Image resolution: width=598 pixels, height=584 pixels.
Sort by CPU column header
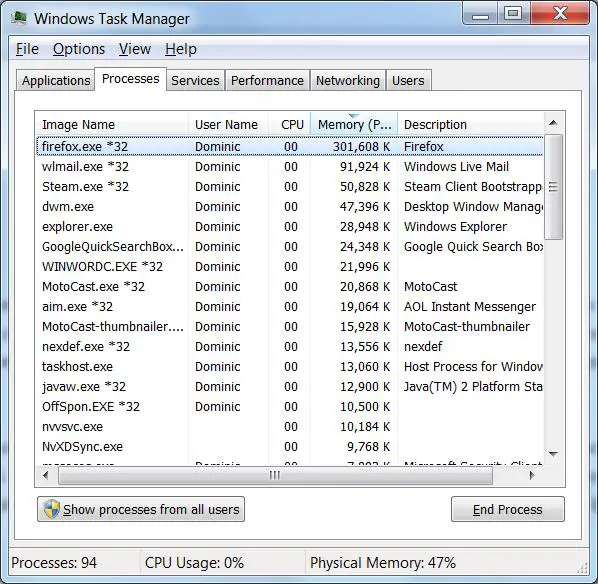pyautogui.click(x=289, y=124)
